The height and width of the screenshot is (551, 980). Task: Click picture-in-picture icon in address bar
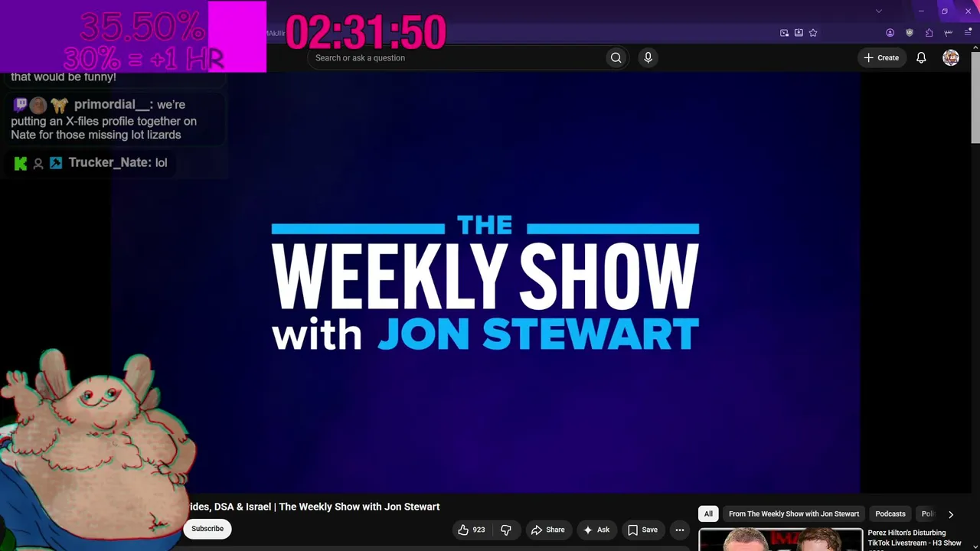(x=784, y=33)
